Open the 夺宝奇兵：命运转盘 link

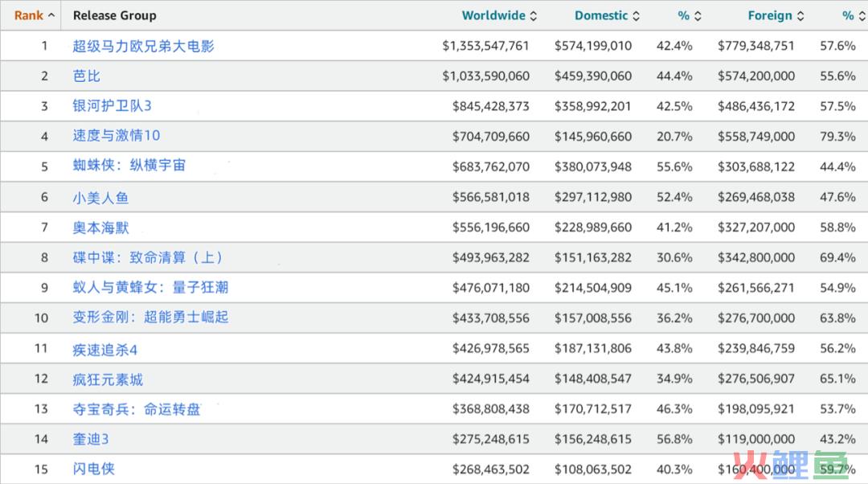click(137, 410)
